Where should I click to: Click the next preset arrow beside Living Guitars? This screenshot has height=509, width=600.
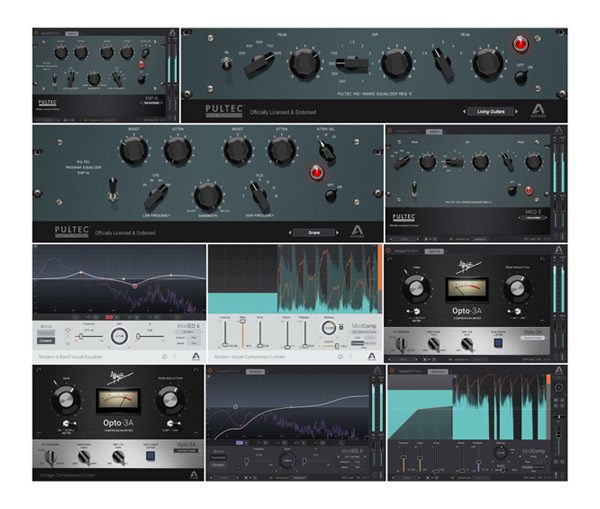pos(516,112)
